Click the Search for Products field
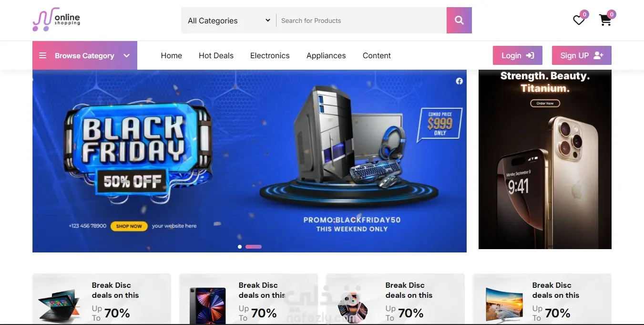The width and height of the screenshot is (644, 325). (361, 21)
